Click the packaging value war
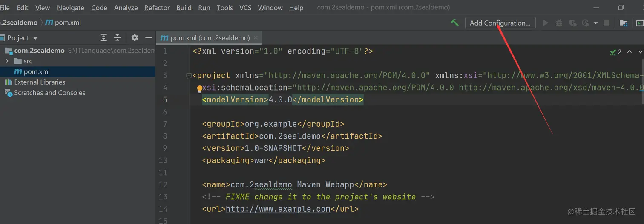 [x=262, y=160]
